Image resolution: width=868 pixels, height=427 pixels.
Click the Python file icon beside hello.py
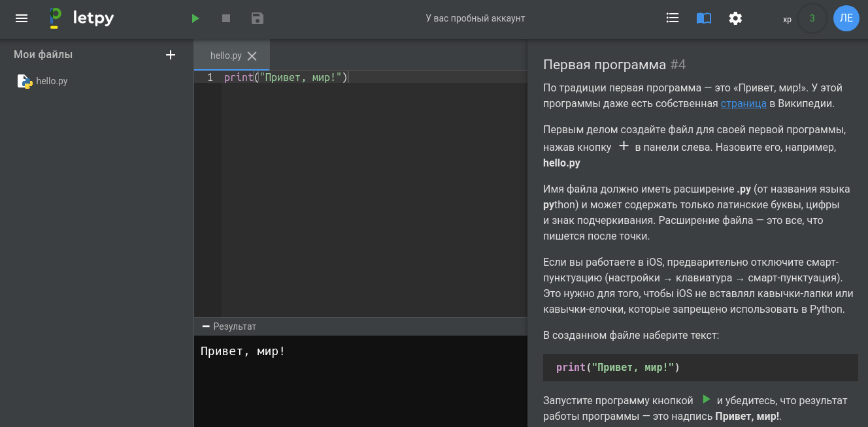tap(25, 82)
